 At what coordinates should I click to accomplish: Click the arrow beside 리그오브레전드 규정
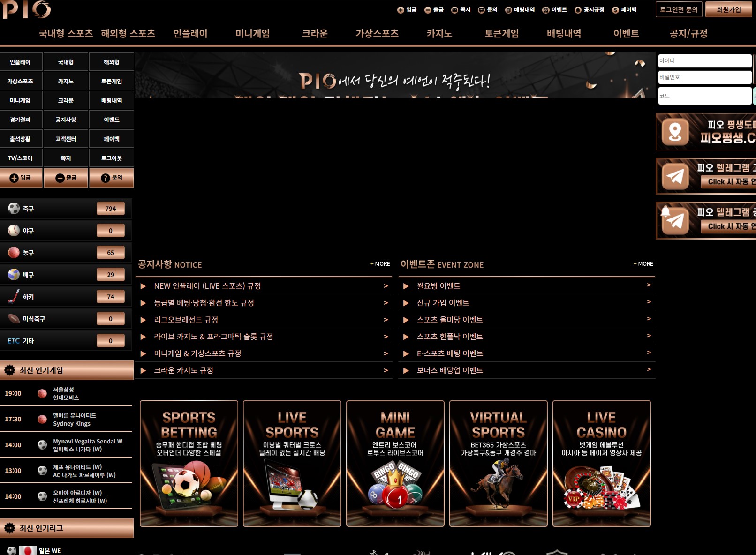coord(386,320)
